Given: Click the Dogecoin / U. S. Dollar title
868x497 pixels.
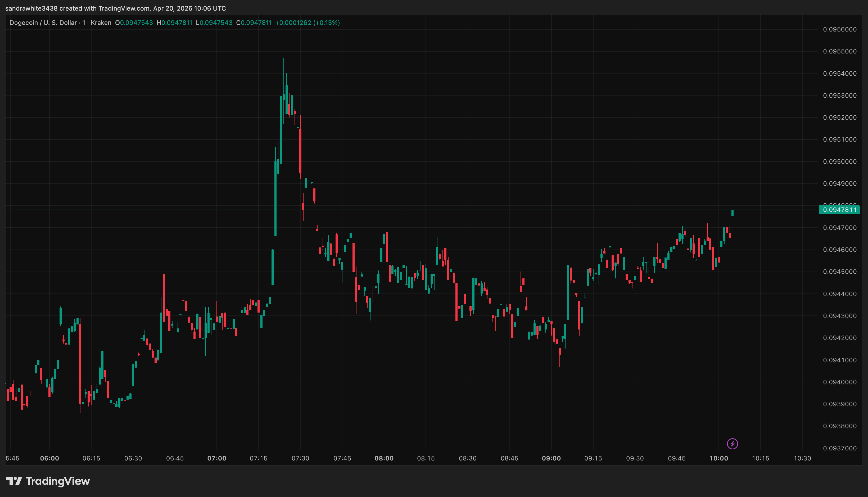Looking at the screenshot, I should coord(43,23).
